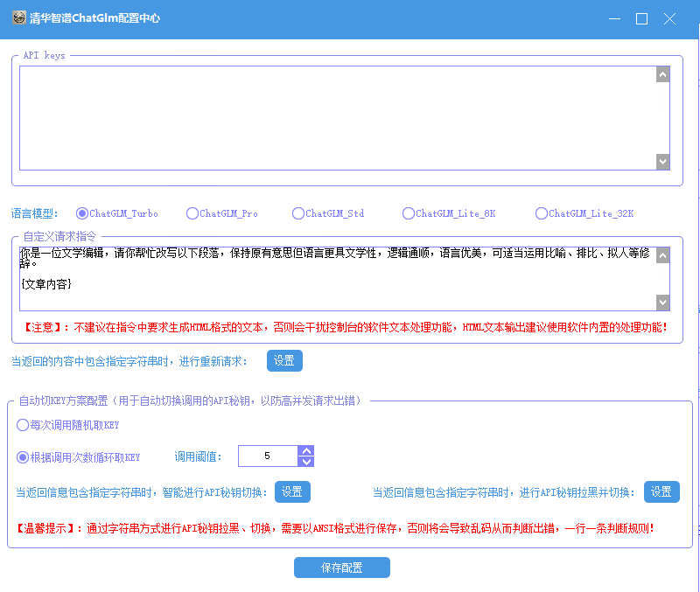Click the 调用阈值 label

pyautogui.click(x=199, y=456)
